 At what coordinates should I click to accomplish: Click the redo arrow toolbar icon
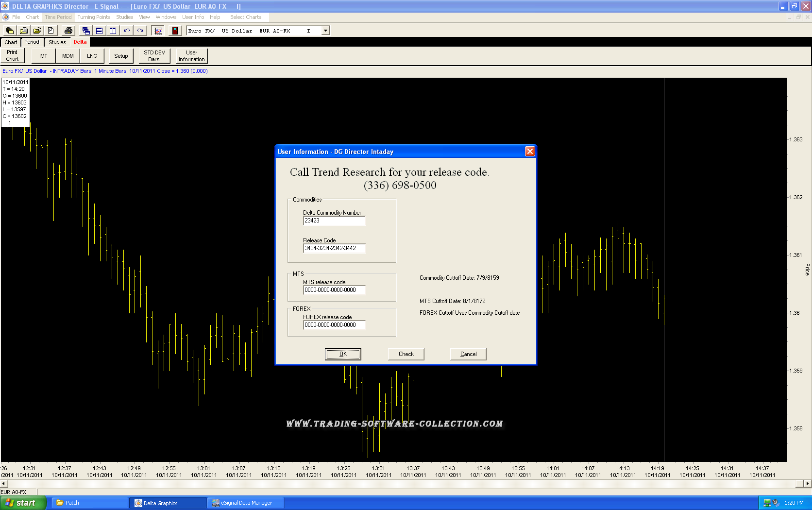click(140, 31)
